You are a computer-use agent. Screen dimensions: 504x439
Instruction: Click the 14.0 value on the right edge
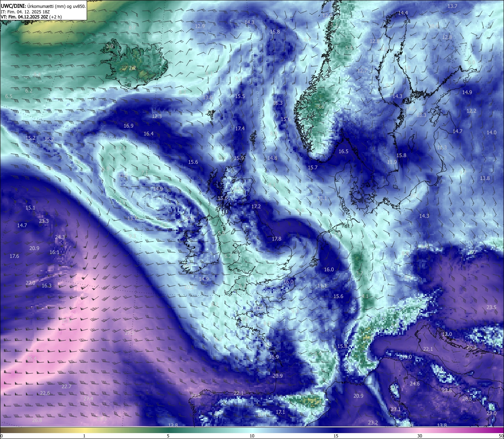491,133
